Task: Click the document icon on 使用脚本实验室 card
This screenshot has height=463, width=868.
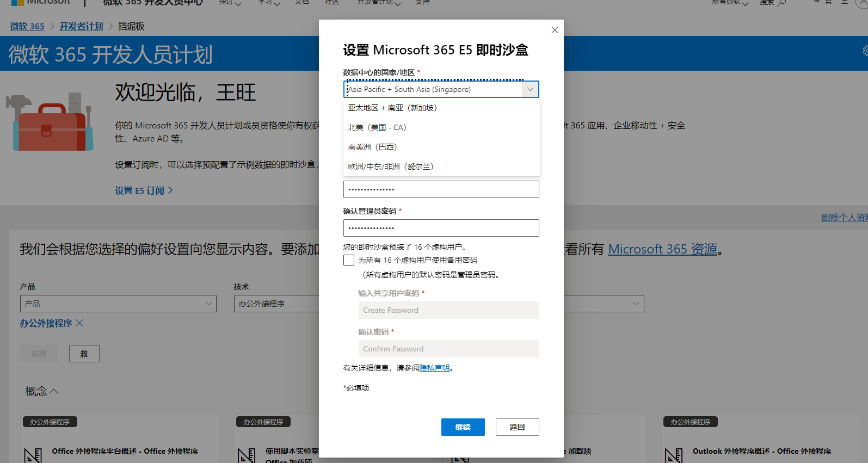Action: [x=247, y=456]
